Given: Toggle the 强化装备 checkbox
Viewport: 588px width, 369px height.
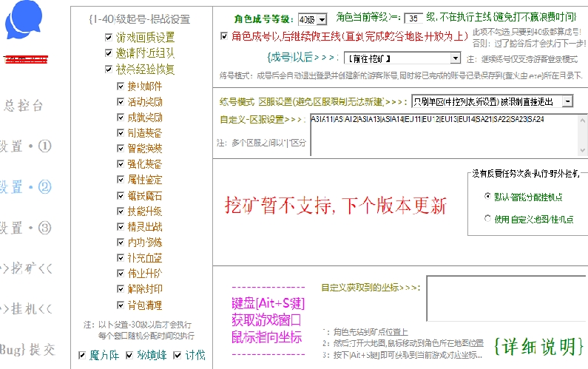Looking at the screenshot, I should 121,164.
